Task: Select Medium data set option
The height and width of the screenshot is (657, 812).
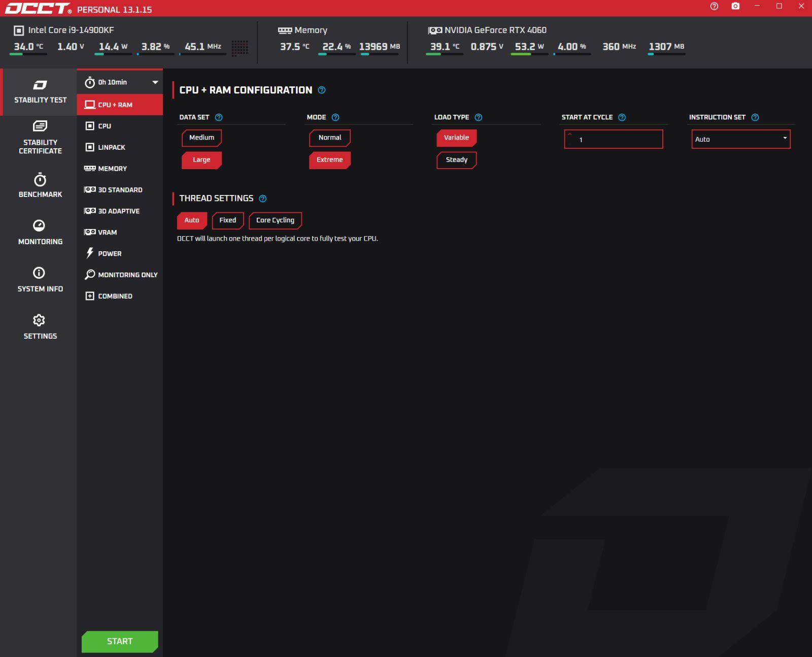Action: pos(201,138)
